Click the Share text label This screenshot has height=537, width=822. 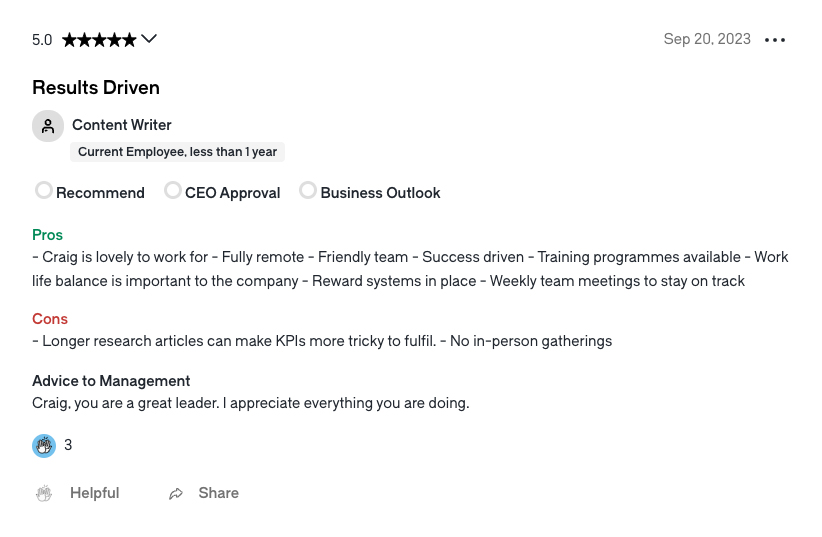coord(219,493)
